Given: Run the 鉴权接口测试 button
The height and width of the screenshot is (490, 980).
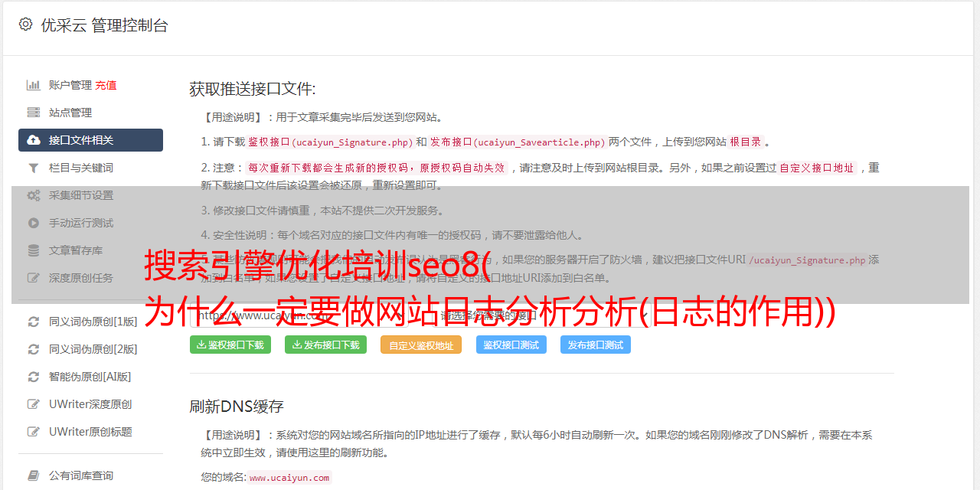Looking at the screenshot, I should click(511, 345).
